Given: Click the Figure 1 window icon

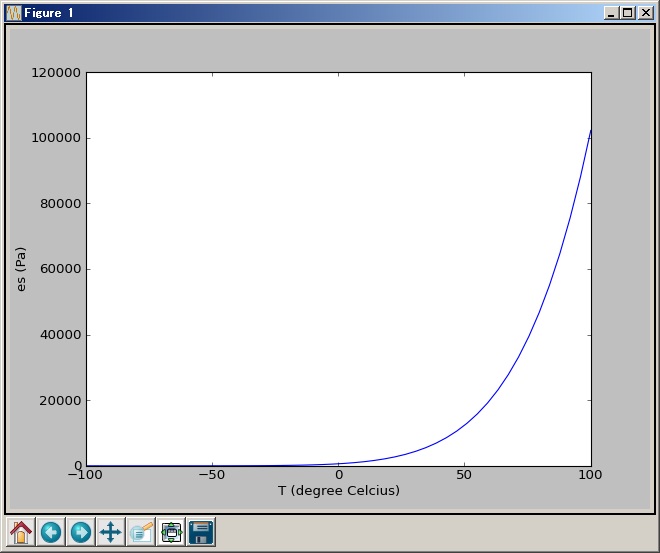Looking at the screenshot, I should (x=14, y=13).
